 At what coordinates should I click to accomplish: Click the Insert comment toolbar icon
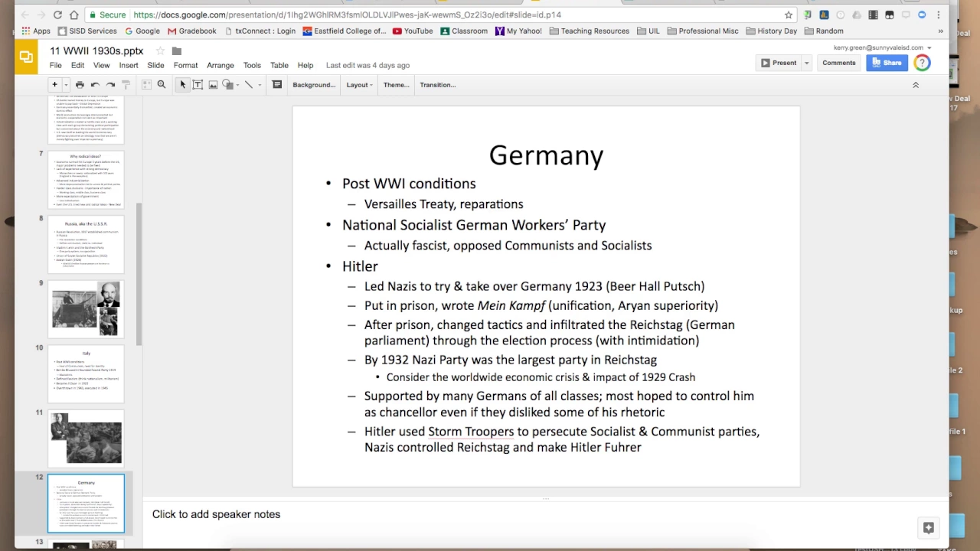click(277, 85)
